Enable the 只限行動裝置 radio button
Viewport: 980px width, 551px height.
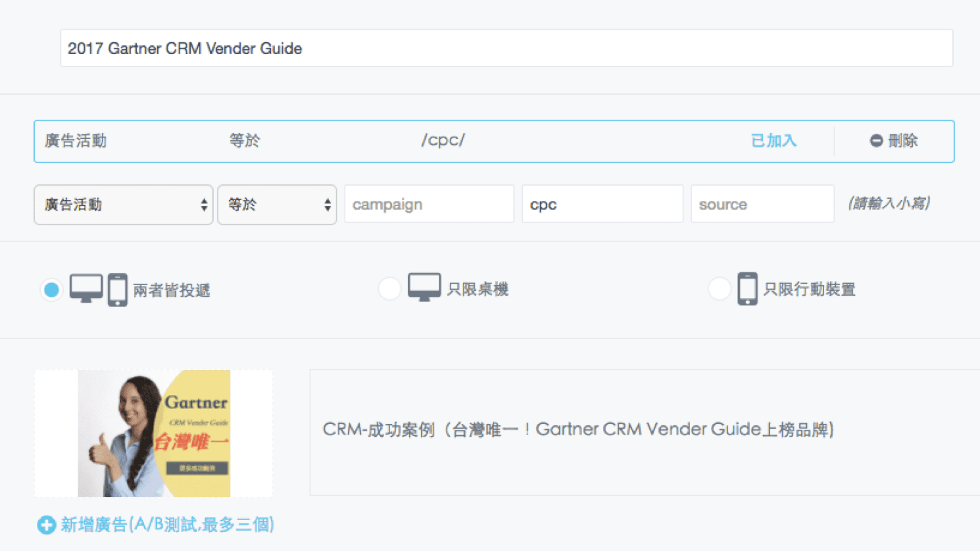(719, 288)
